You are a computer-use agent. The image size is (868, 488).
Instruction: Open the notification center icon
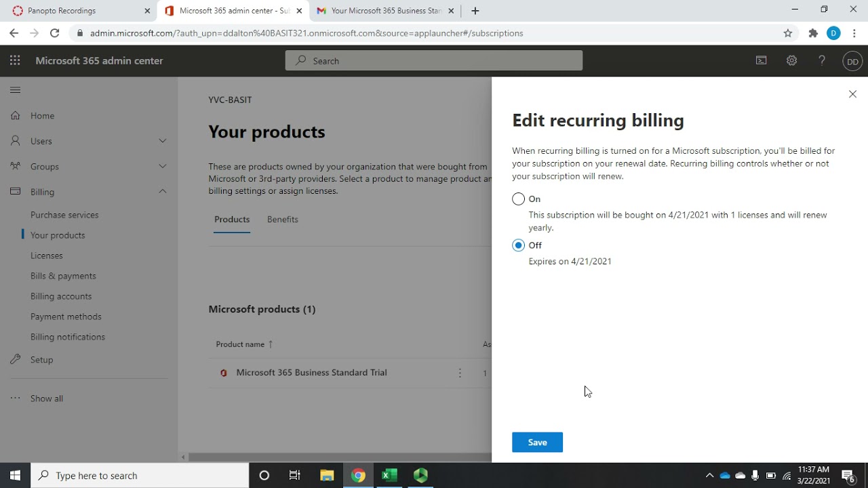click(848, 475)
